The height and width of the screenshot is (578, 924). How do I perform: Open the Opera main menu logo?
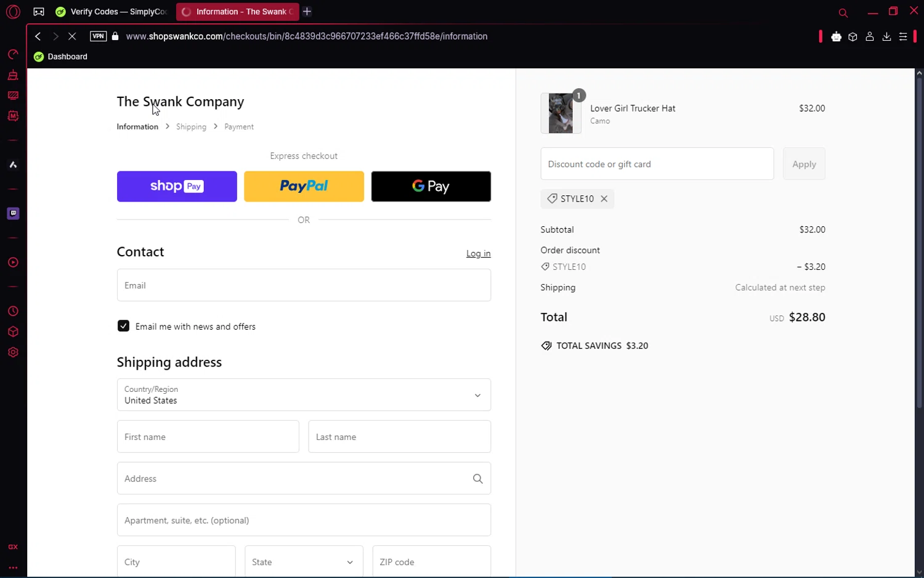(13, 12)
